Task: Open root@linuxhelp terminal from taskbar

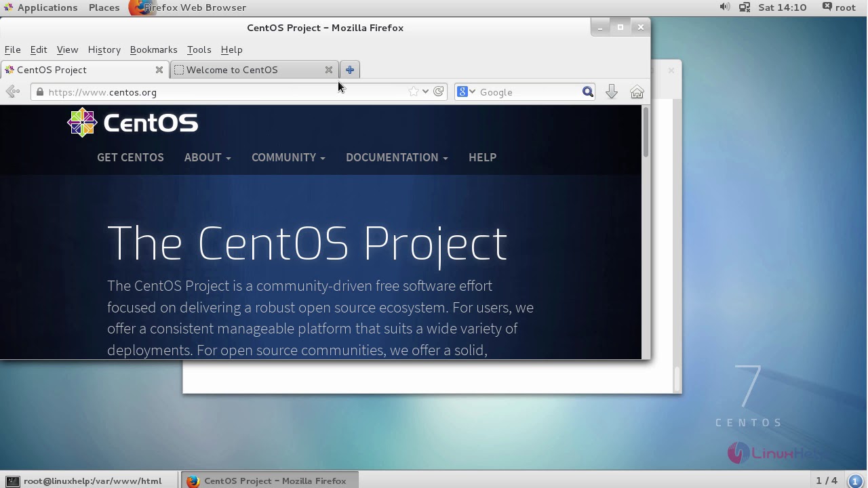Action: click(x=90, y=481)
